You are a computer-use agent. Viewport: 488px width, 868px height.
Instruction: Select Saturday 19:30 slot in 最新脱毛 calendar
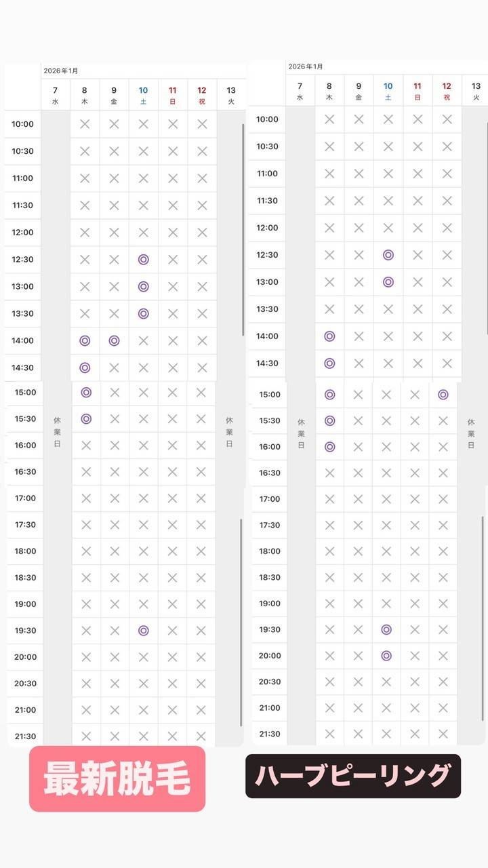(x=143, y=631)
